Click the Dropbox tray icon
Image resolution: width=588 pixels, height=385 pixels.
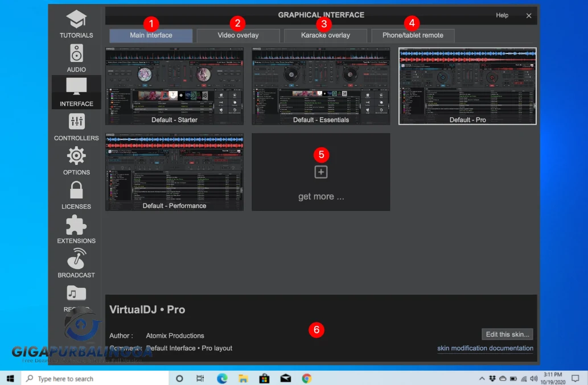[492, 379]
